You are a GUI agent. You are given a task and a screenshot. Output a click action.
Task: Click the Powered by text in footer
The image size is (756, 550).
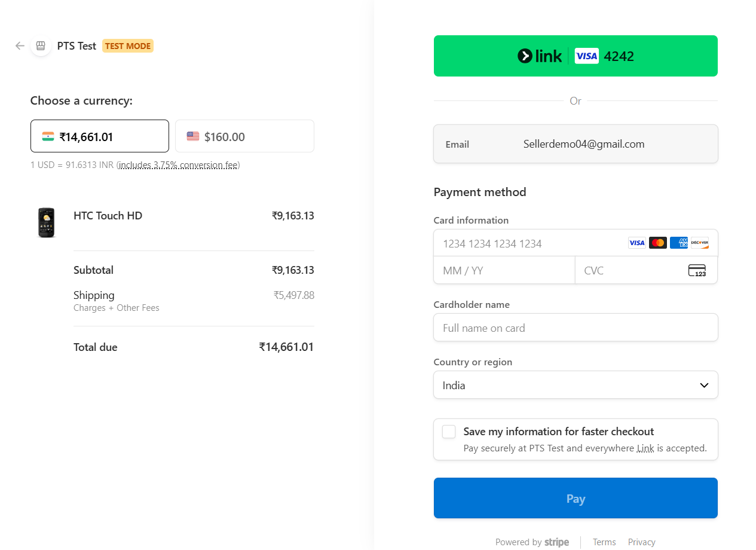pos(519,542)
